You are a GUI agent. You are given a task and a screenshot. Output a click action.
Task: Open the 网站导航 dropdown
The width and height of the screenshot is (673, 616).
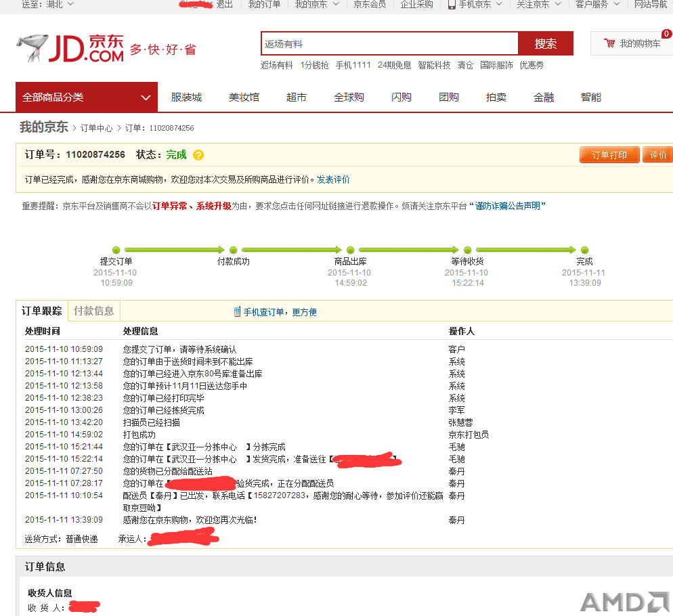tap(651, 4)
